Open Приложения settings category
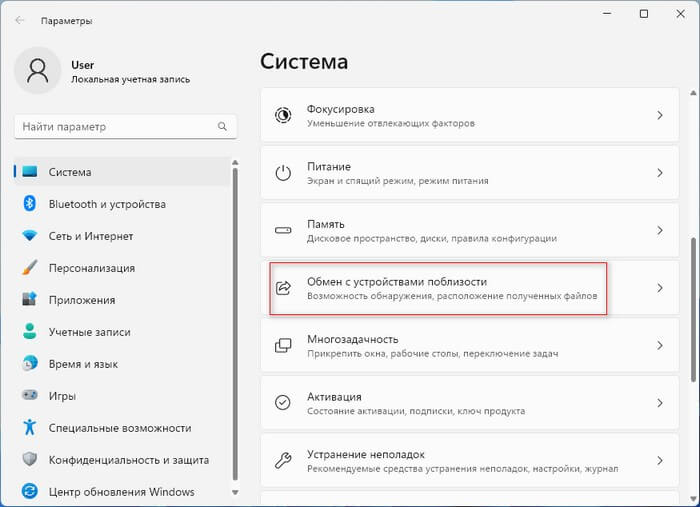The width and height of the screenshot is (700, 507). point(122,299)
